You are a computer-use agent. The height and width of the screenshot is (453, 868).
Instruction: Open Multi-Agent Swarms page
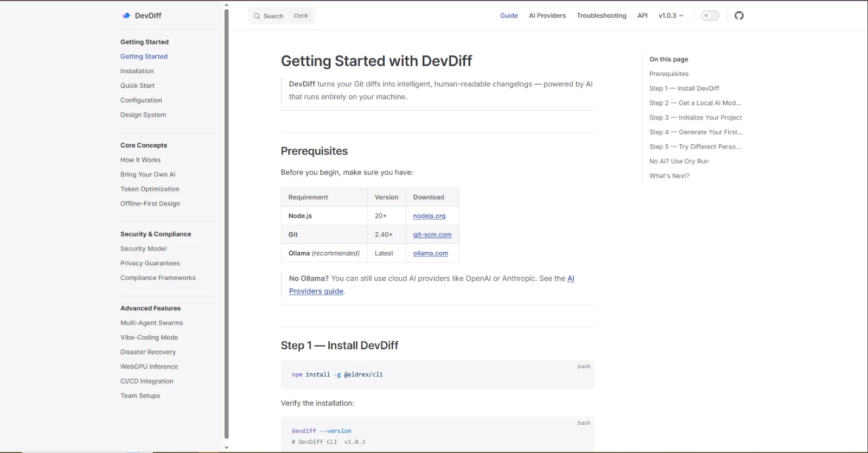coord(151,323)
